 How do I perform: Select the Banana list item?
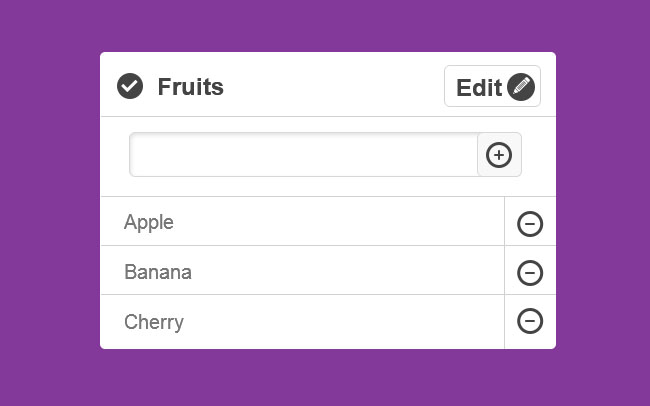click(300, 271)
